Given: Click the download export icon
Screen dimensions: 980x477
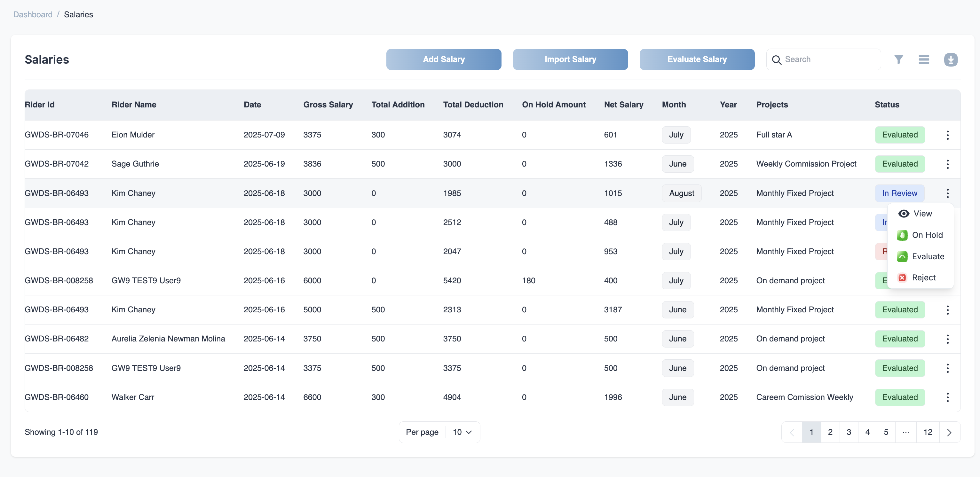Looking at the screenshot, I should 950,59.
